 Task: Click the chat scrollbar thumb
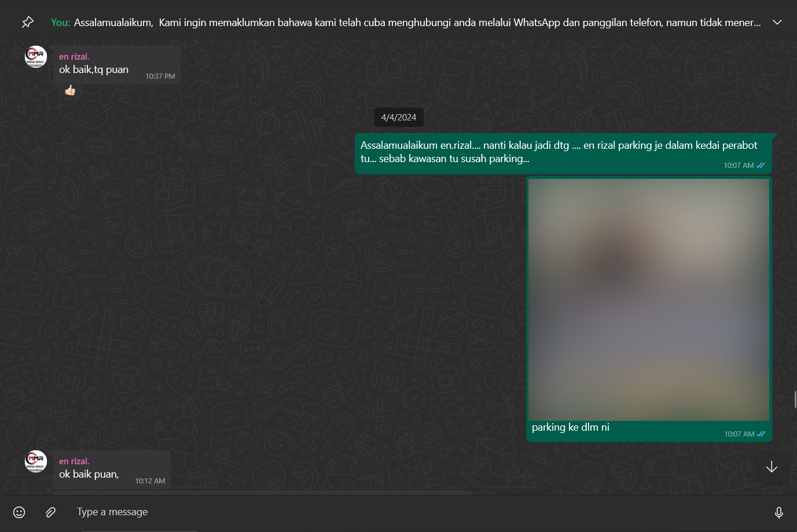click(x=795, y=399)
